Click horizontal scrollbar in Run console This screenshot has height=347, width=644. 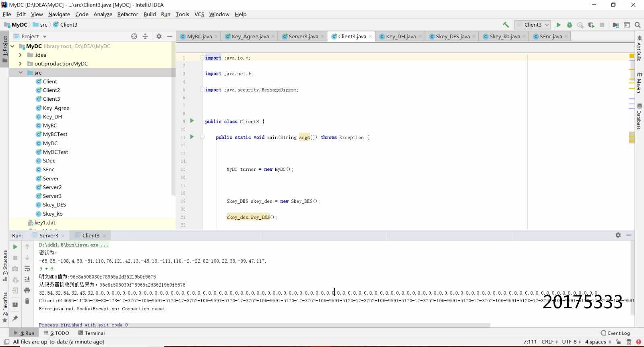264,325
